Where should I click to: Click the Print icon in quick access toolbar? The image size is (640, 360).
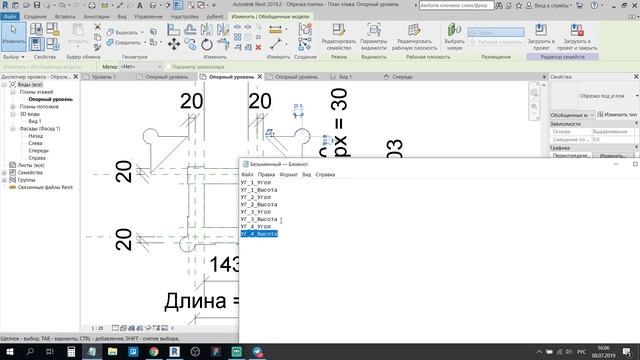(x=92, y=5)
